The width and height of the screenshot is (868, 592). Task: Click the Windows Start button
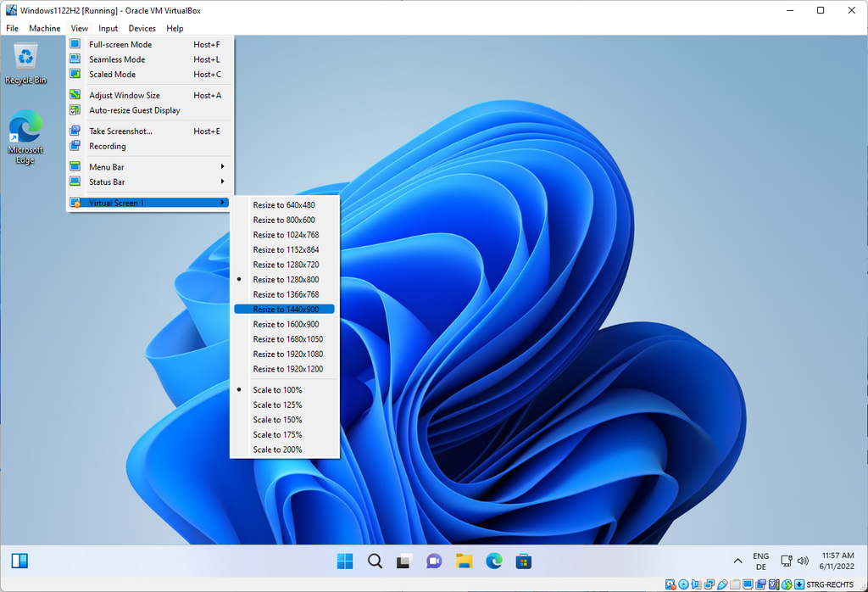click(345, 561)
